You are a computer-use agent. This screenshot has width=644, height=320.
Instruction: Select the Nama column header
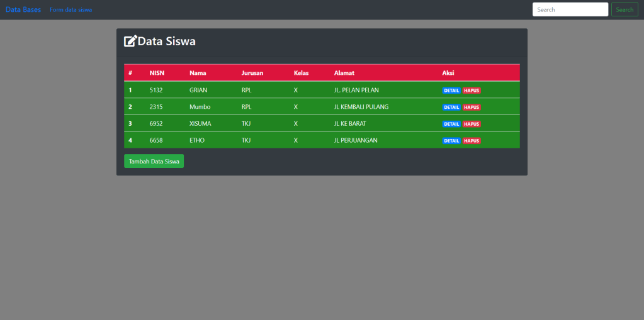198,73
